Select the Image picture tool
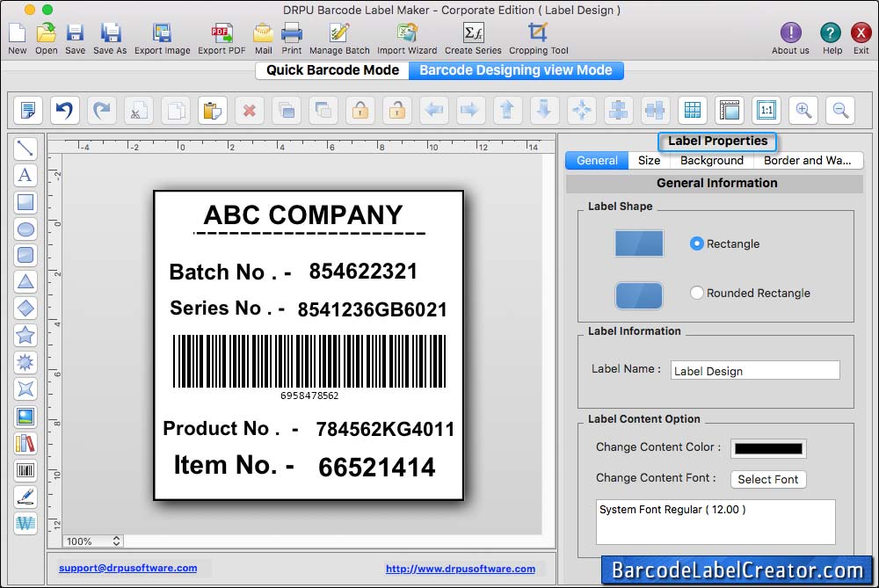Image resolution: width=879 pixels, height=588 pixels. pos(25,417)
